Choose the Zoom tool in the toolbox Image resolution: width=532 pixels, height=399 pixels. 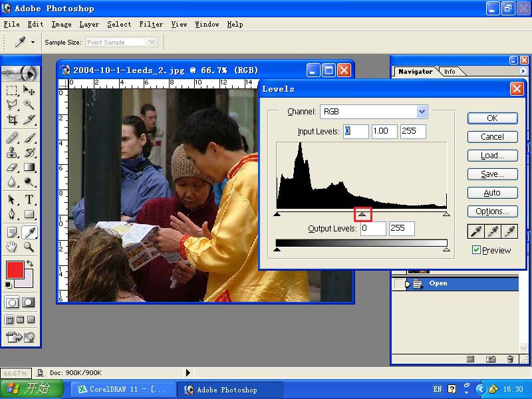(29, 247)
